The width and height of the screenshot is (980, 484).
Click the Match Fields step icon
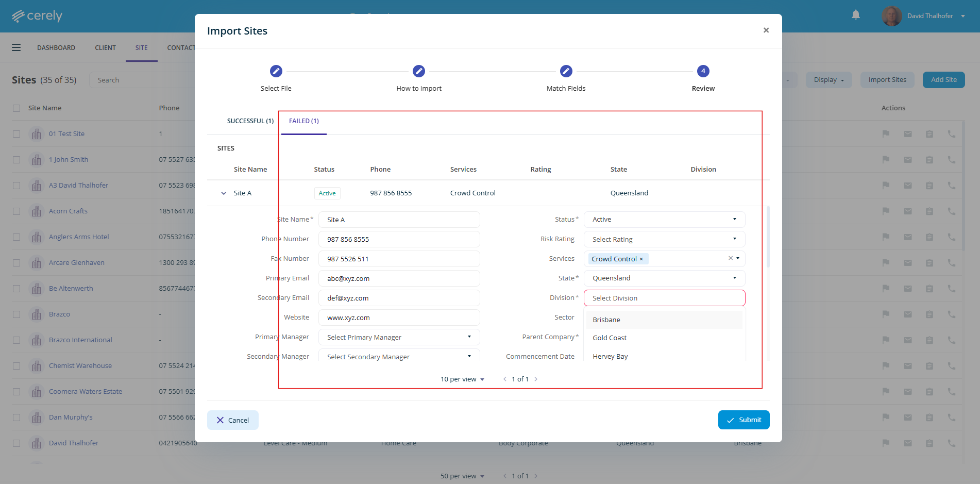point(566,71)
